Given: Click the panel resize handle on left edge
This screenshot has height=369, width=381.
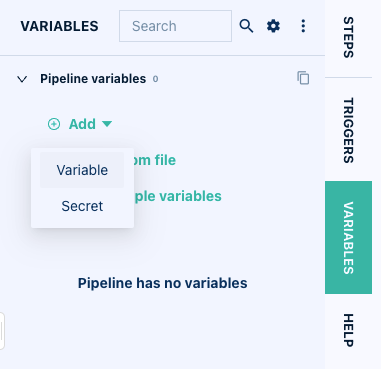Looking at the screenshot, I should (x=2, y=331).
